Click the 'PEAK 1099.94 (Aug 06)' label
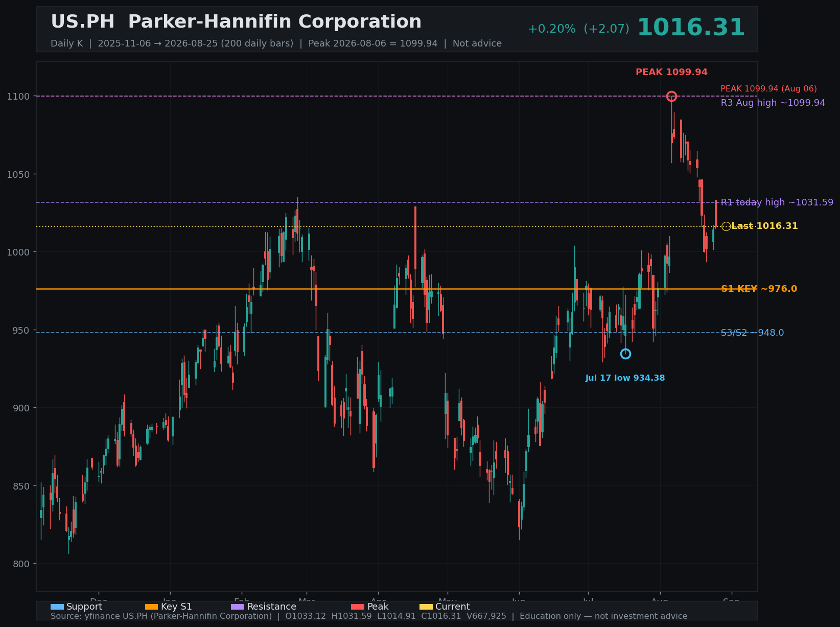The width and height of the screenshot is (840, 627). point(768,89)
